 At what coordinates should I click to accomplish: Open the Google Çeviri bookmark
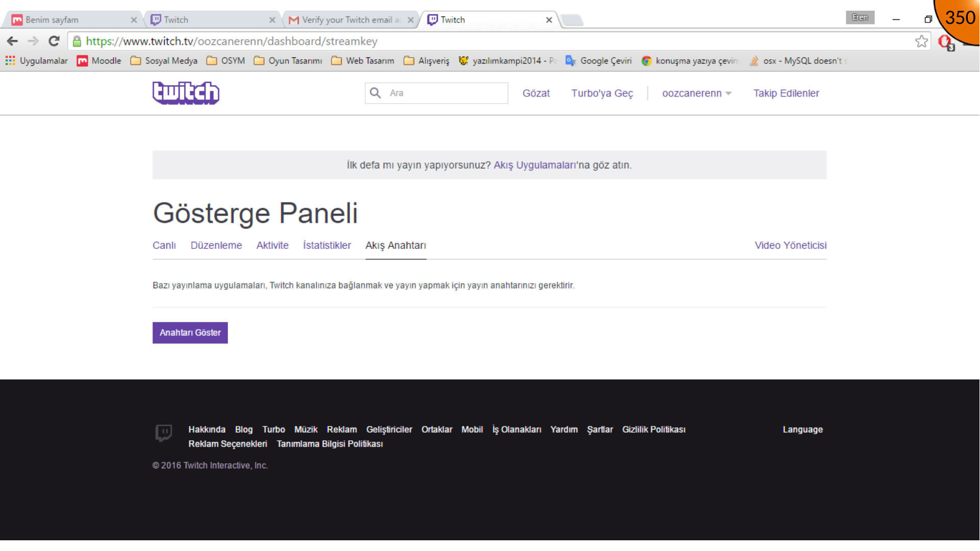[598, 61]
